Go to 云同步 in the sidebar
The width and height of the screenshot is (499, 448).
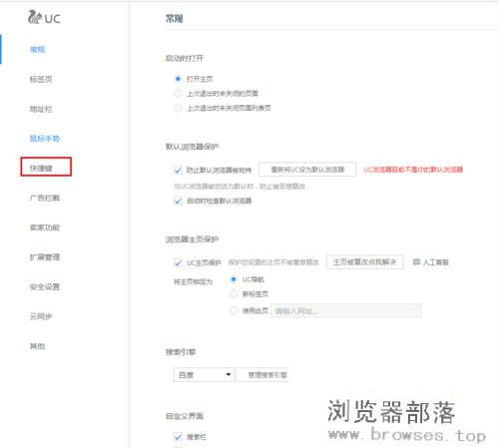point(41,316)
